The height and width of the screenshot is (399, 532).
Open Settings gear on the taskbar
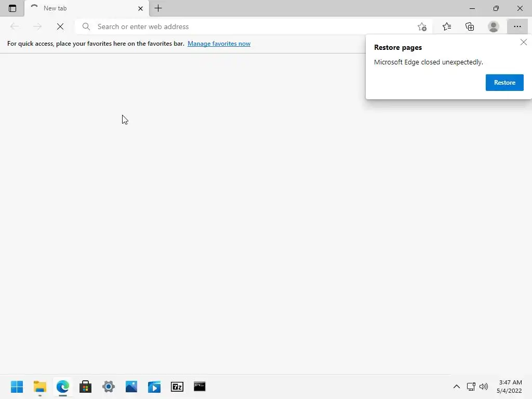pyautogui.click(x=109, y=387)
